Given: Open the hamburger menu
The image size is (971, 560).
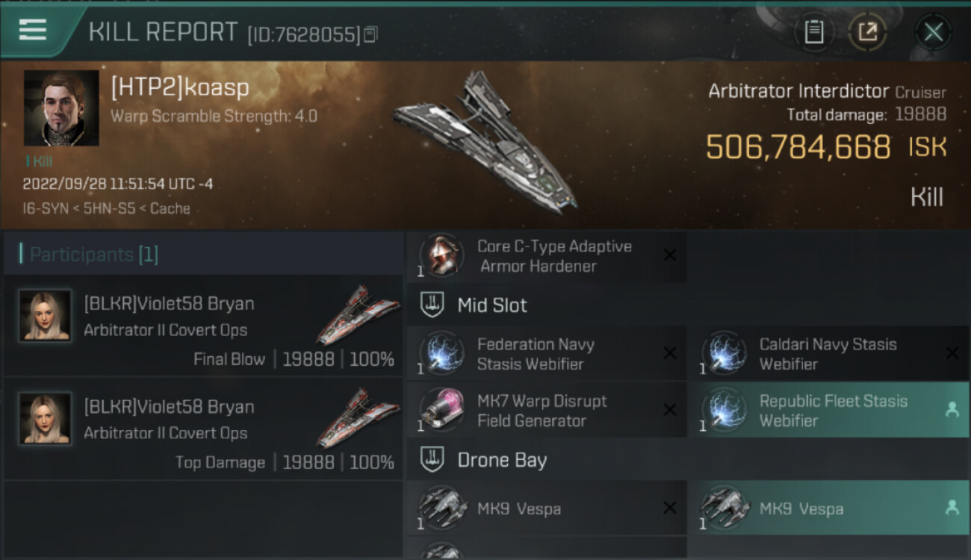Looking at the screenshot, I should coord(33,30).
